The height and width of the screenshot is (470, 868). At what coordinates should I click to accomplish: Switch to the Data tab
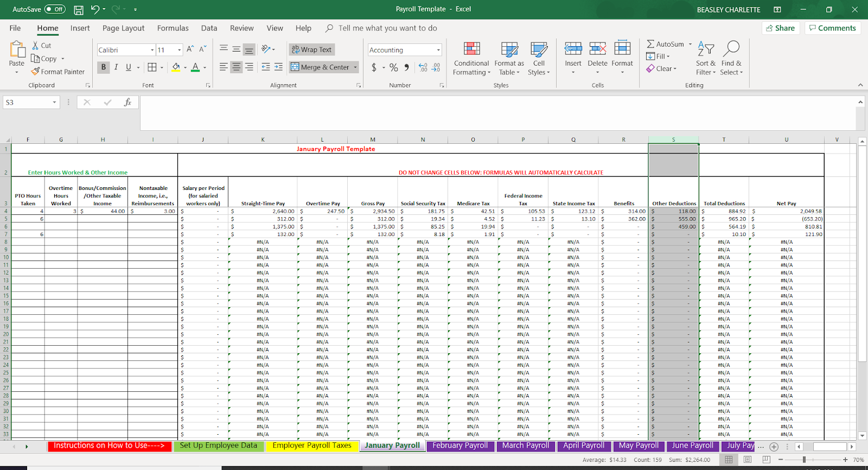pyautogui.click(x=209, y=28)
